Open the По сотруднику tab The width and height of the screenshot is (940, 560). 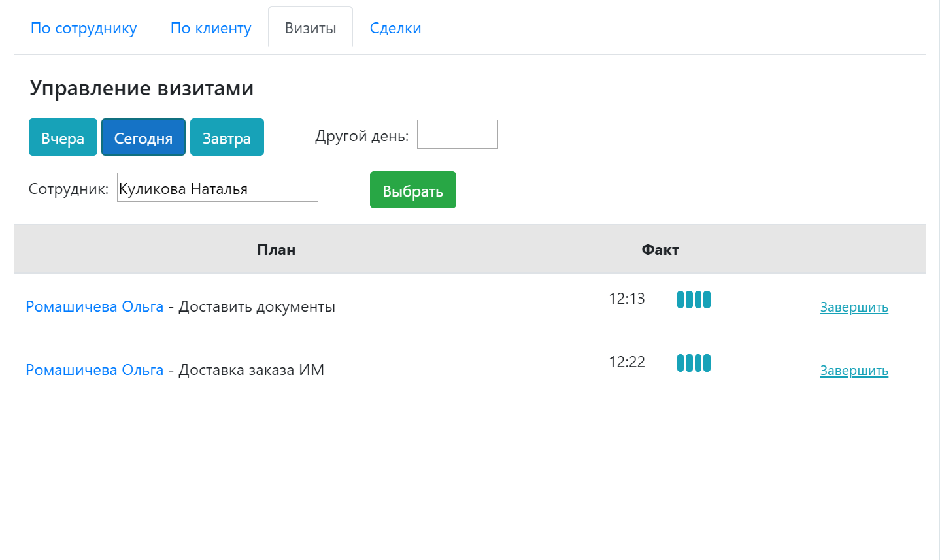coord(84,29)
